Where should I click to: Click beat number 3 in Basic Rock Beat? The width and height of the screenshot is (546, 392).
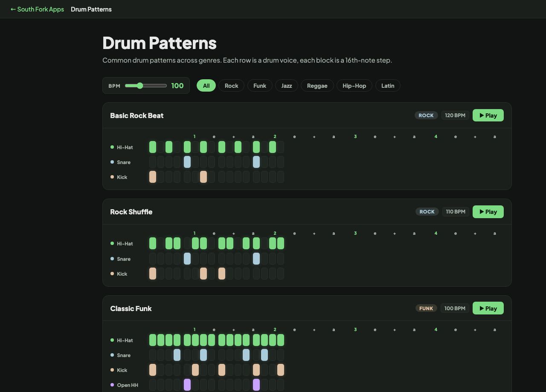click(x=355, y=137)
